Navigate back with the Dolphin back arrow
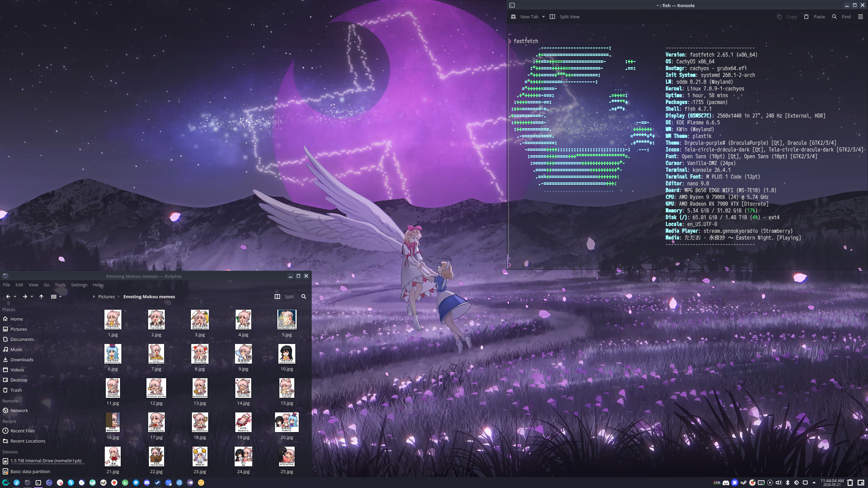This screenshot has height=488, width=868. tap(8, 297)
